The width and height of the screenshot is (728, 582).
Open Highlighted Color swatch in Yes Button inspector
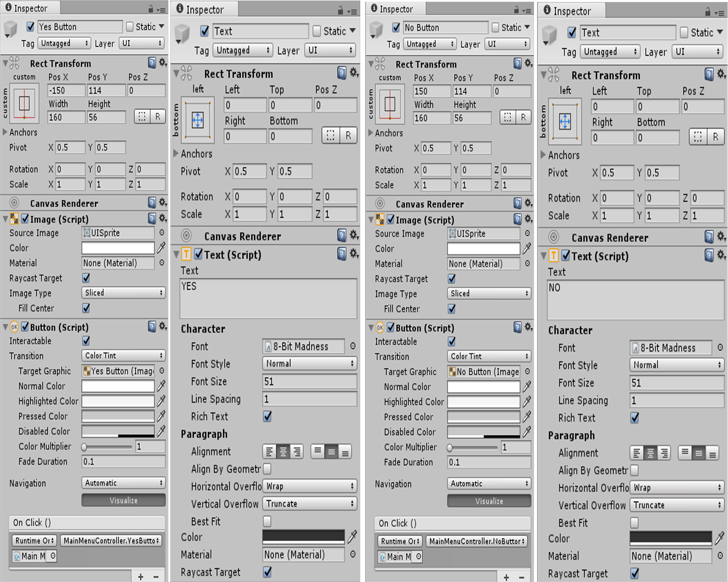(118, 401)
